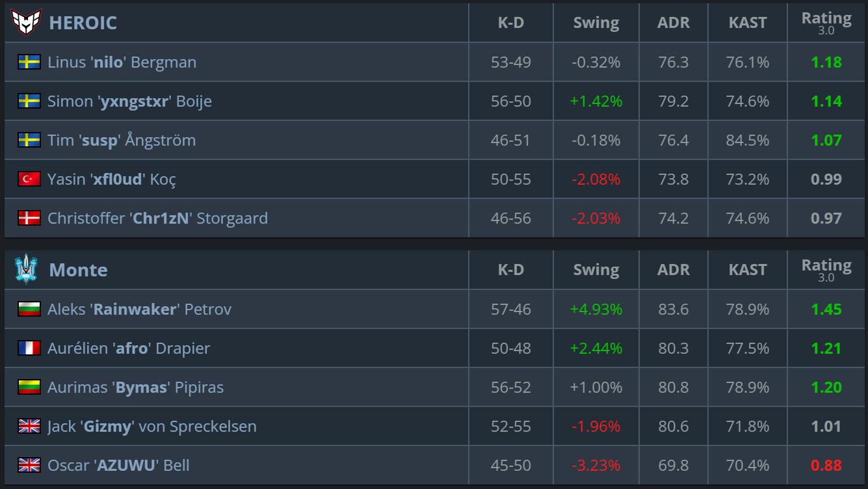Click HEROIC Rating 3.0 column header

tap(826, 22)
